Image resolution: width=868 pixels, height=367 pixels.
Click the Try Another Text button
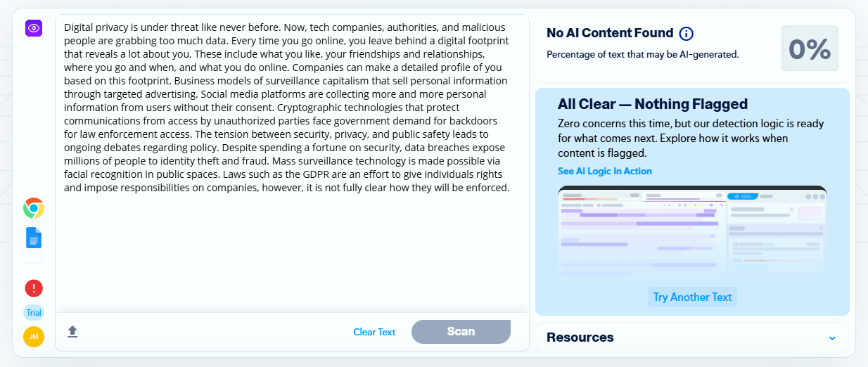click(692, 297)
